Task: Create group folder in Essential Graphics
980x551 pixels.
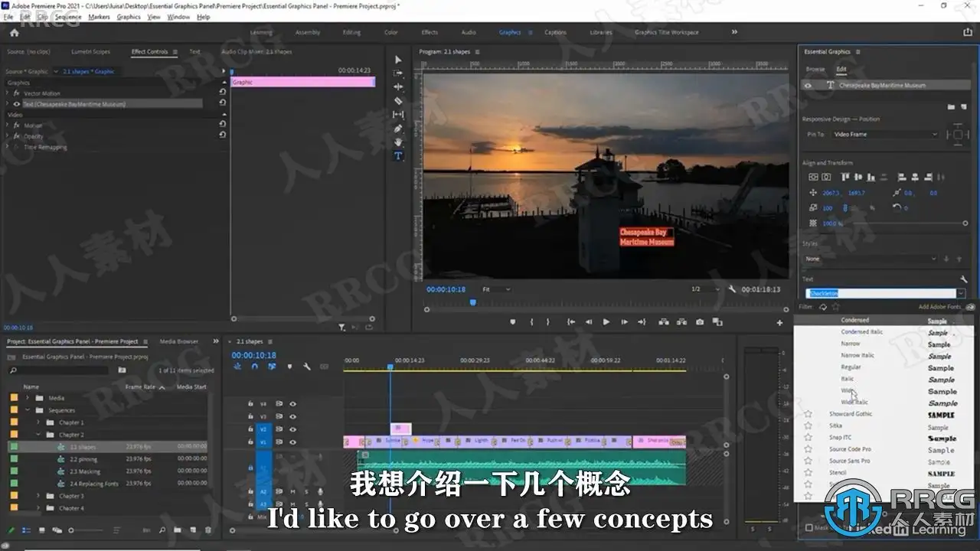Action: 951,106
